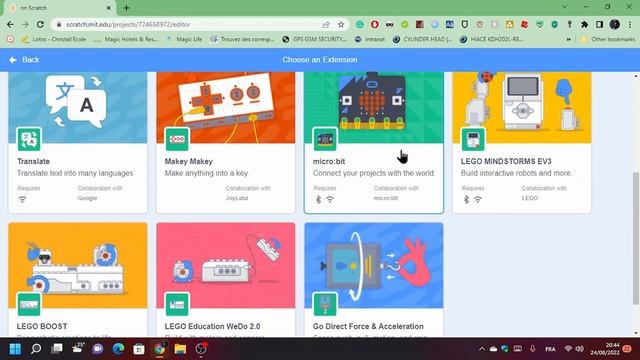Click the LEGO BOOST title text
Image resolution: width=640 pixels, height=360 pixels.
(x=42, y=326)
